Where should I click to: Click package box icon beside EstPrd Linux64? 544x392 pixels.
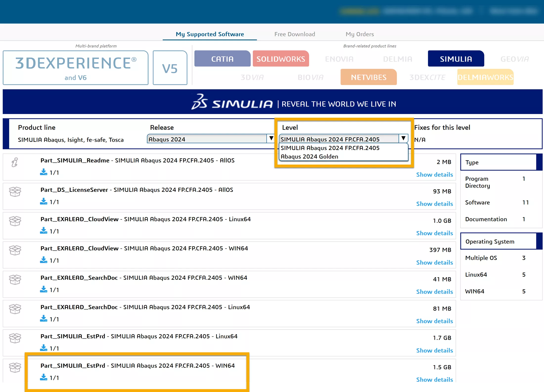pyautogui.click(x=15, y=338)
